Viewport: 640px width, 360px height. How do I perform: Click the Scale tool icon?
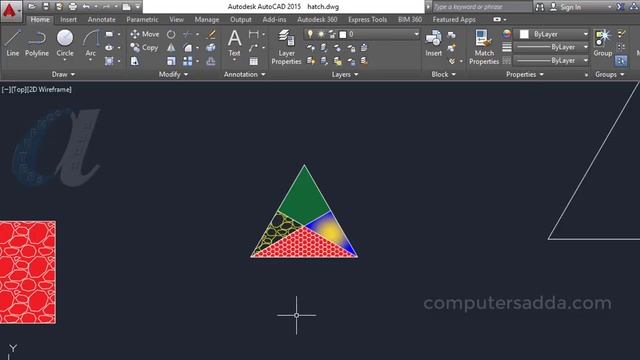[x=171, y=61]
